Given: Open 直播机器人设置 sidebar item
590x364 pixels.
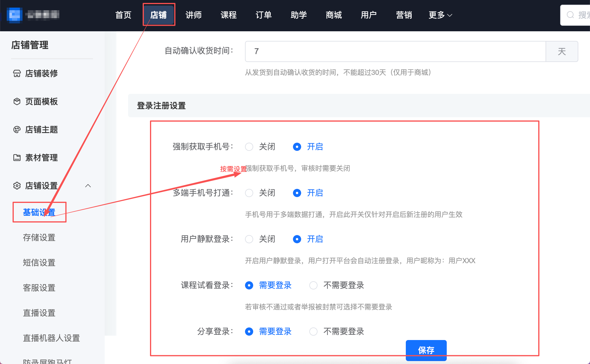Looking at the screenshot, I should (51, 338).
